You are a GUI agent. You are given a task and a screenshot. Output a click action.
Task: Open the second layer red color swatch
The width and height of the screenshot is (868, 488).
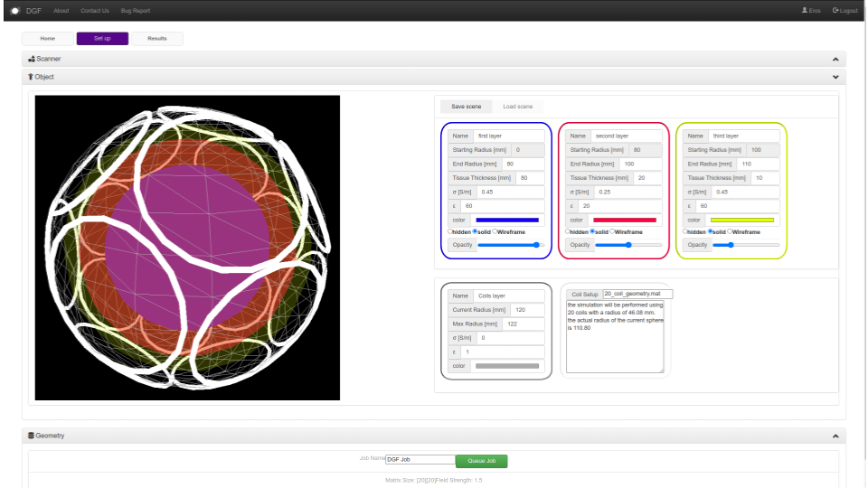click(625, 220)
